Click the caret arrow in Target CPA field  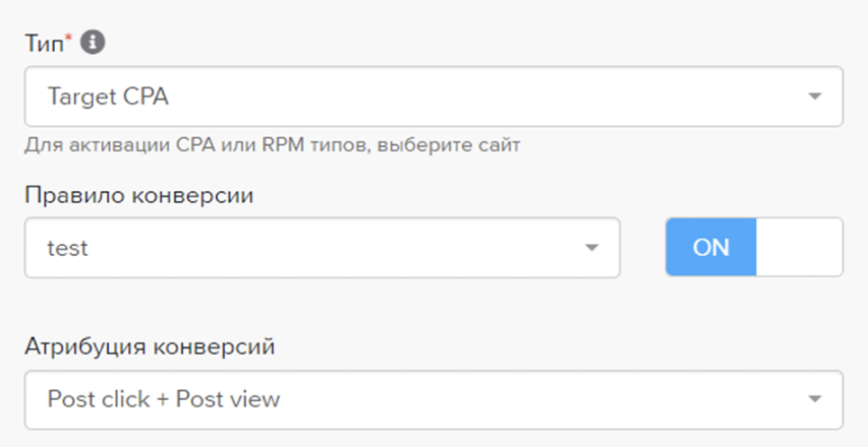(815, 96)
